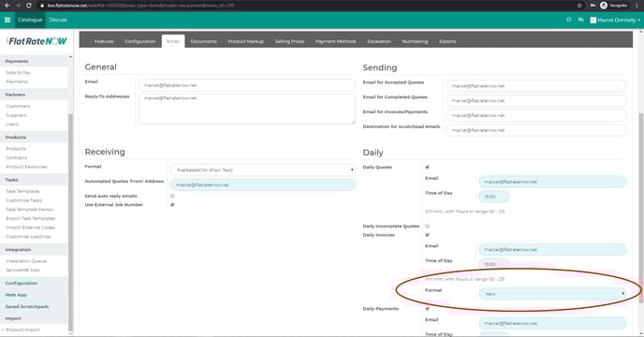This screenshot has width=644, height=337.
Task: Expand the Marcel Donnelly user menu
Action: (615, 20)
